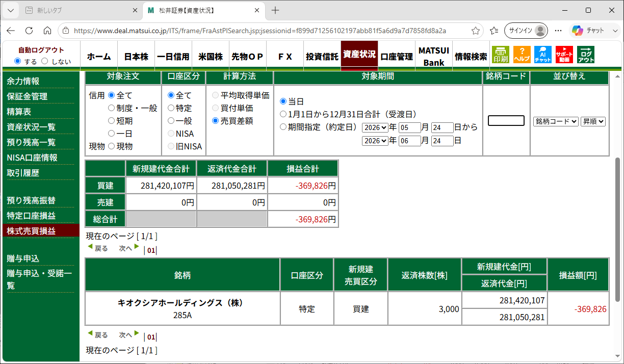Open the start year 2026 dropdown
This screenshot has height=364, width=624.
[x=375, y=127]
